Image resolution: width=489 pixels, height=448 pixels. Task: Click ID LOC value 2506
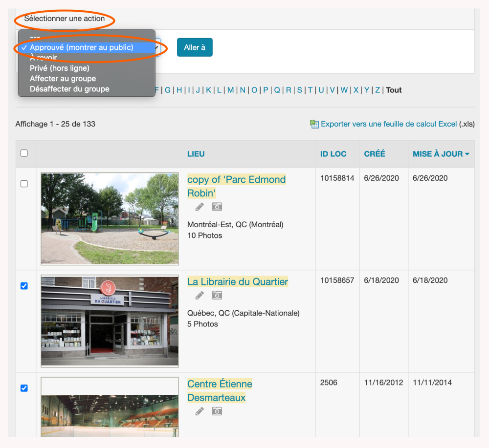point(329,383)
